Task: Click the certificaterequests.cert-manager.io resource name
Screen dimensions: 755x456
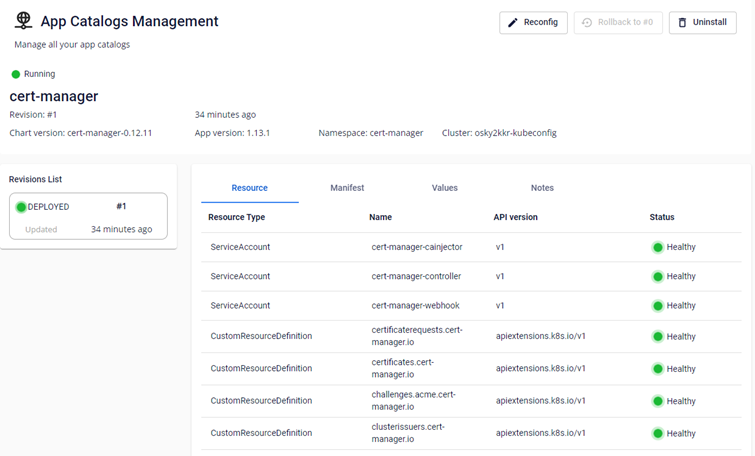Action: [x=417, y=336]
